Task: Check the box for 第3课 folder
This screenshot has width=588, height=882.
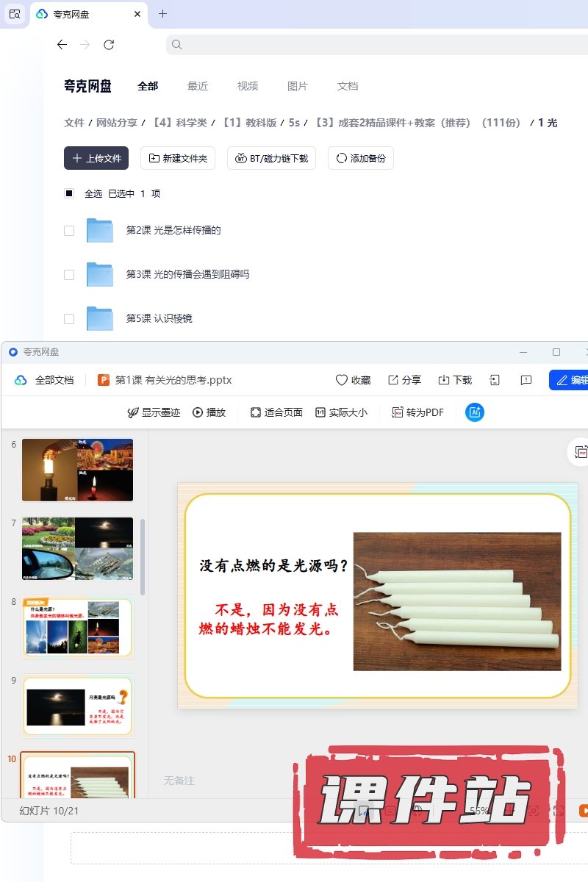Action: (69, 275)
